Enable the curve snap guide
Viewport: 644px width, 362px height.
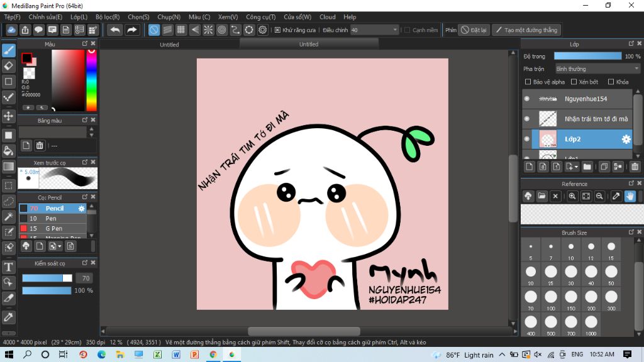pyautogui.click(x=235, y=30)
